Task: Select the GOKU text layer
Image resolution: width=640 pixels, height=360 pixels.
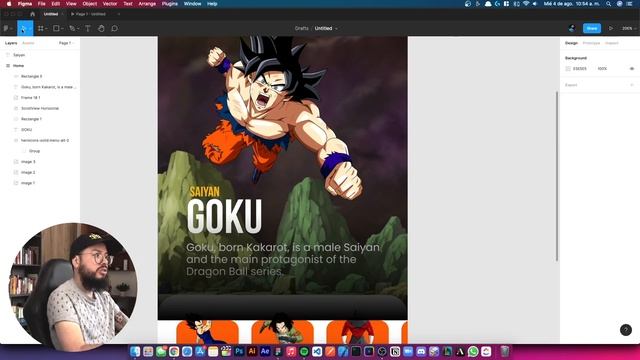Action: coord(27,130)
